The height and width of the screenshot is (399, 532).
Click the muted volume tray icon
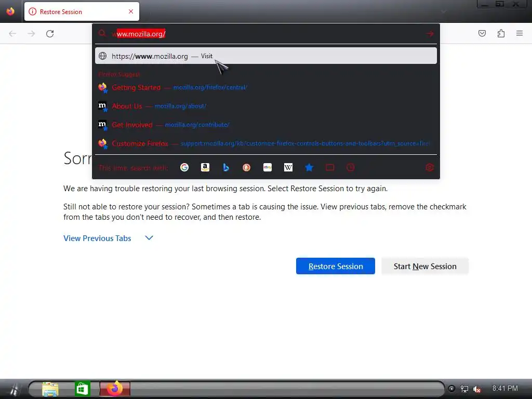477,389
